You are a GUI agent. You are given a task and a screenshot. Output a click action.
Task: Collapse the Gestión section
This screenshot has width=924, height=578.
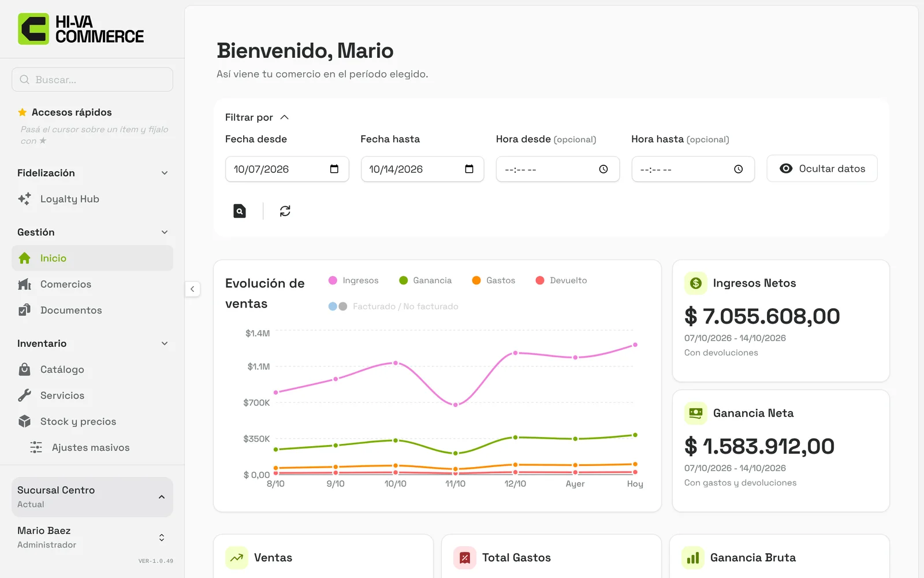click(92, 232)
